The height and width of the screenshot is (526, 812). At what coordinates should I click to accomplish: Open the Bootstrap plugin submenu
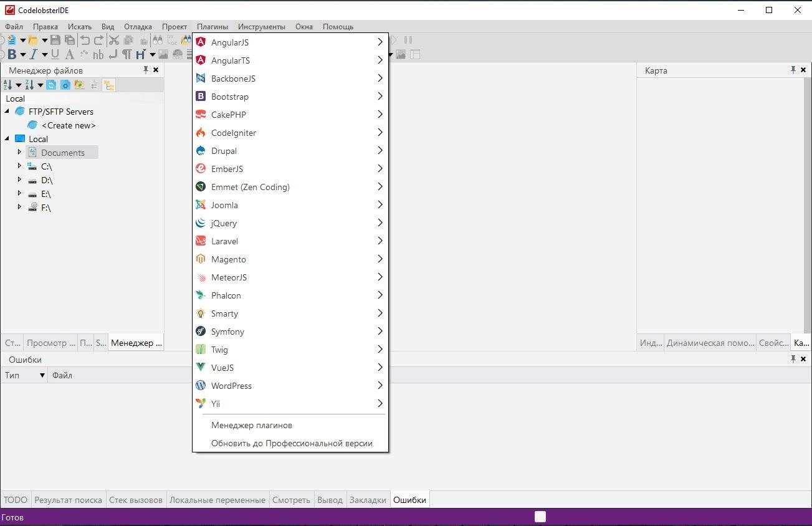pos(290,97)
